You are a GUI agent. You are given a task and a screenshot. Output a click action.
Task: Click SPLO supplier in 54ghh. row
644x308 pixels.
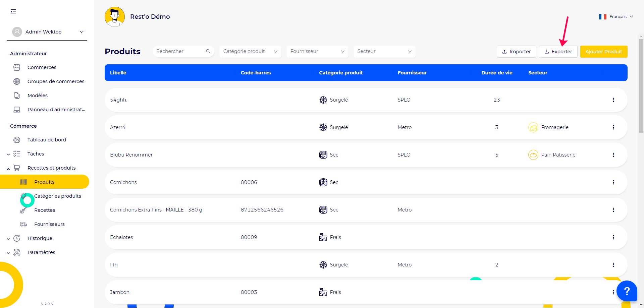404,100
